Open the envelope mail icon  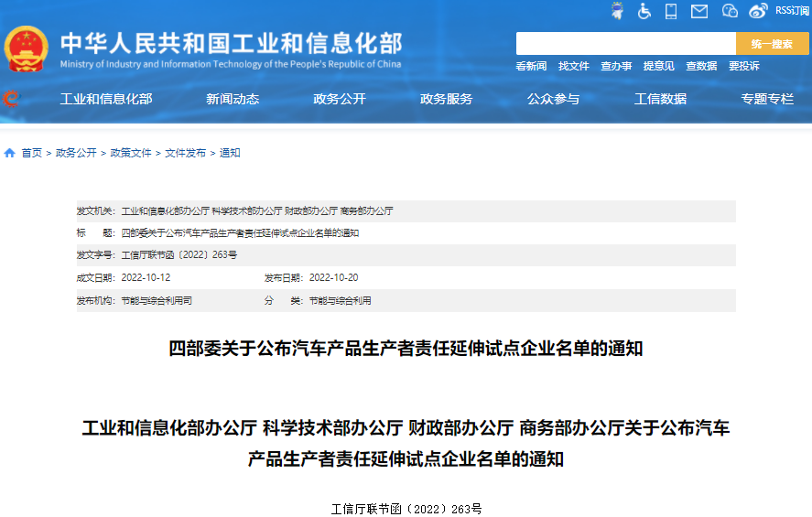click(x=699, y=11)
